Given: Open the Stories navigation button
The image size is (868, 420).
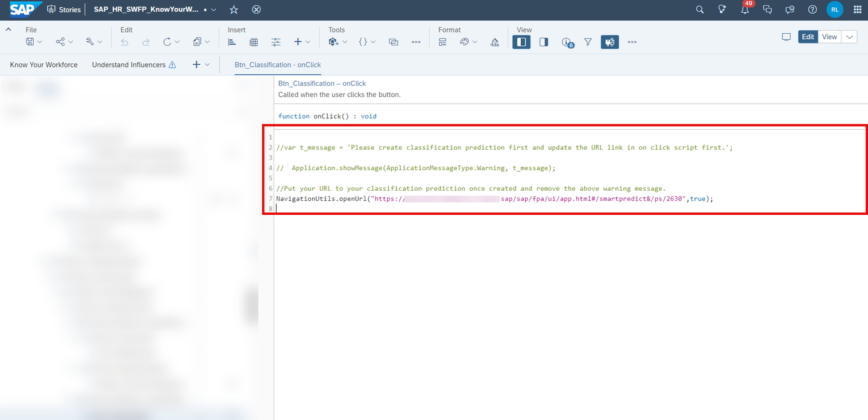Looking at the screenshot, I should coord(64,10).
